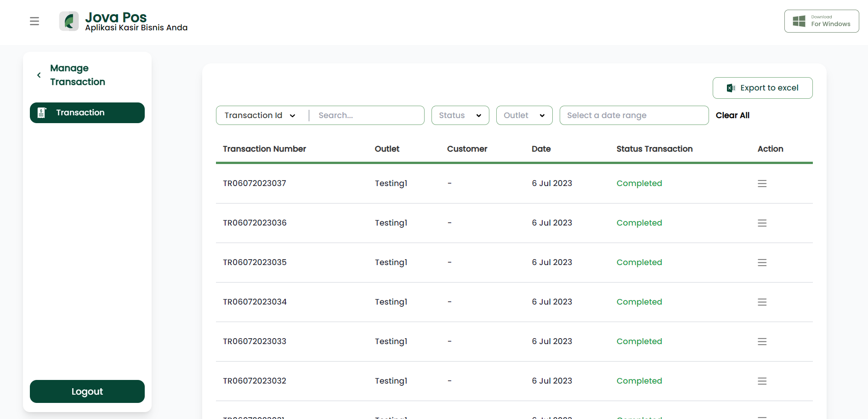
Task: Open the Transaction Id search type dropdown
Action: pyautogui.click(x=260, y=115)
